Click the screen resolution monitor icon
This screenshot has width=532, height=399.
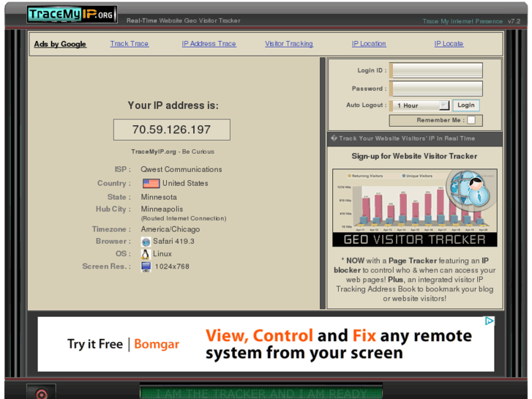[x=146, y=267]
